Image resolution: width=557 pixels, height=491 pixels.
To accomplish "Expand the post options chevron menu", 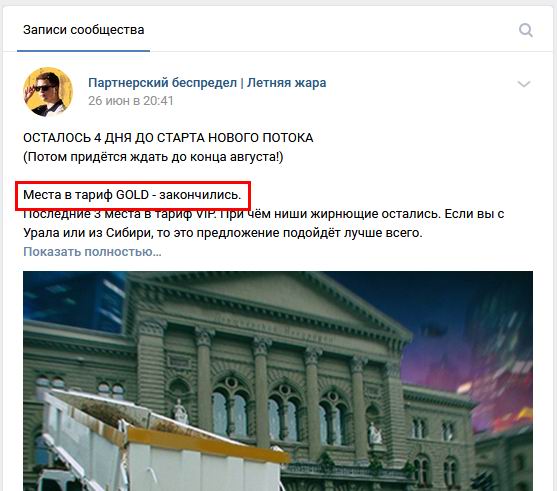I will click(524, 84).
